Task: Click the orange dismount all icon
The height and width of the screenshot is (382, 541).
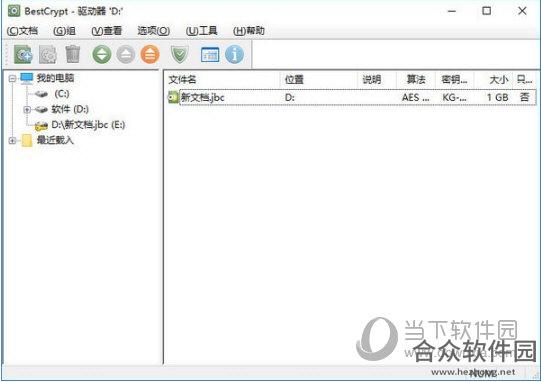Action: 150,55
